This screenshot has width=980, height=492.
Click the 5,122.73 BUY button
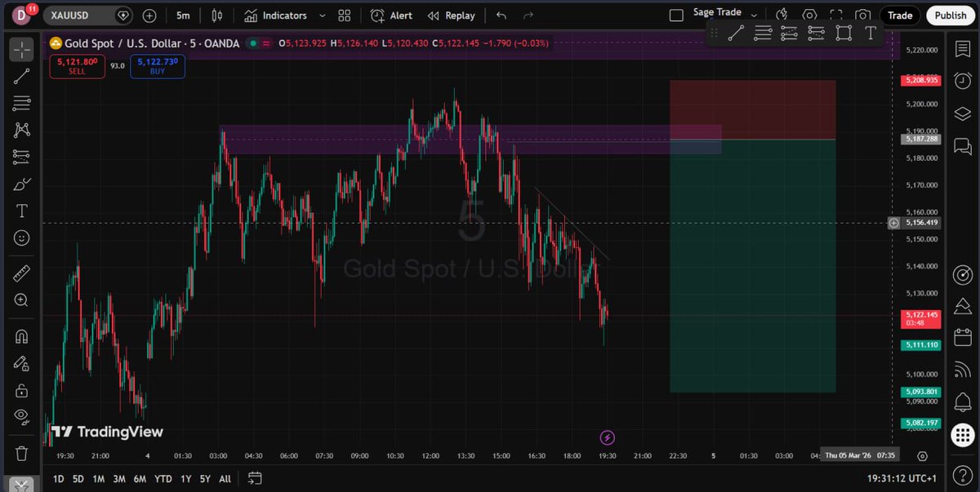click(x=157, y=66)
